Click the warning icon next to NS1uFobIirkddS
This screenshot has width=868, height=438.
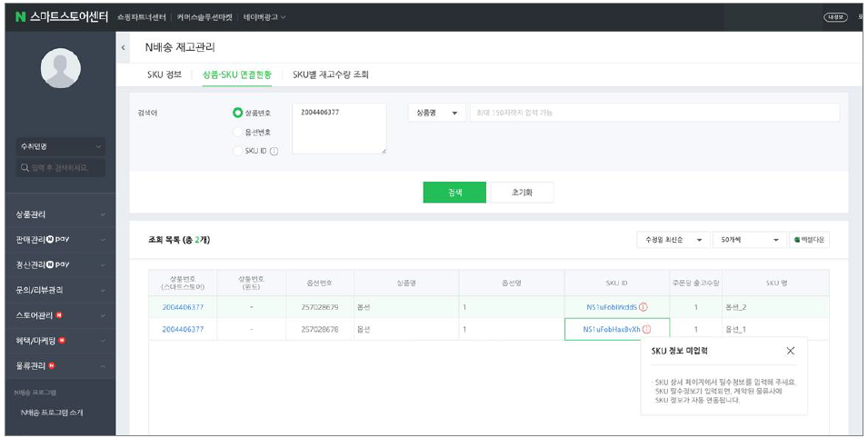(644, 307)
